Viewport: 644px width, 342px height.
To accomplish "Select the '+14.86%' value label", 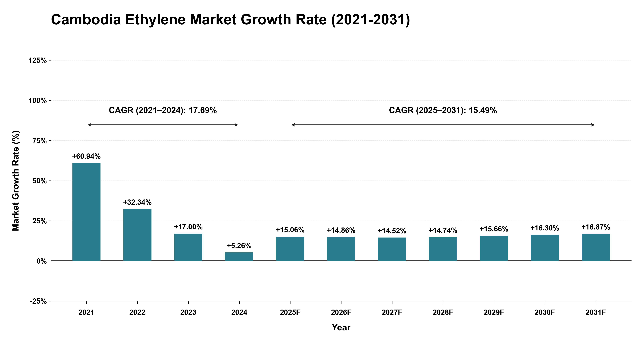I will pyautogui.click(x=341, y=230).
